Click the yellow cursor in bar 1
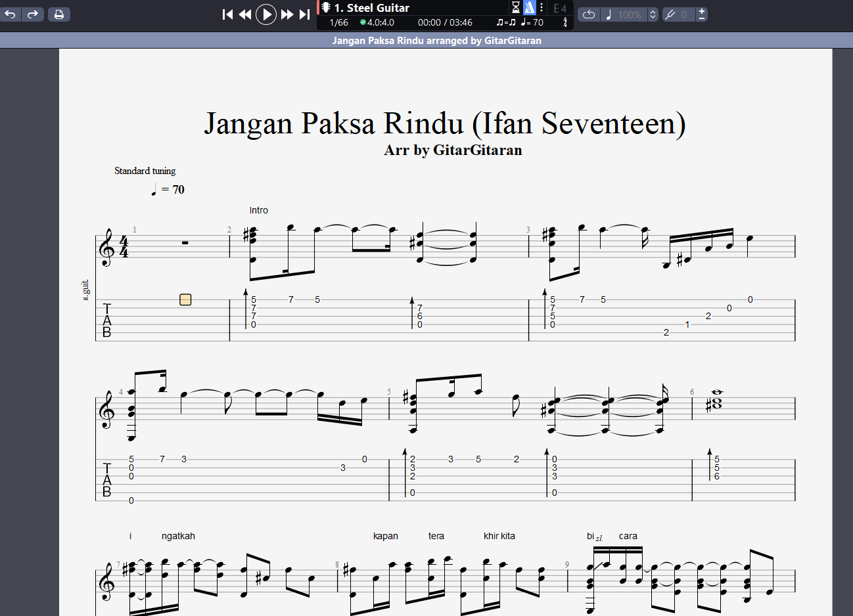Image resolution: width=853 pixels, height=616 pixels. [185, 299]
